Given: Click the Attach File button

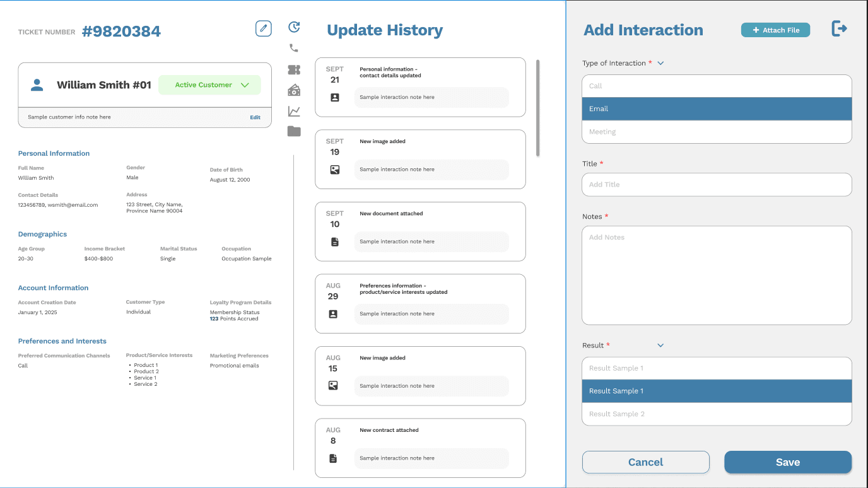Looking at the screenshot, I should point(775,30).
